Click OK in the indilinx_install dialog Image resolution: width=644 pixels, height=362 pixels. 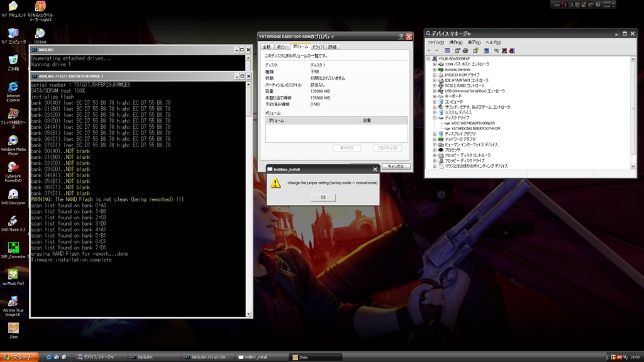323,197
